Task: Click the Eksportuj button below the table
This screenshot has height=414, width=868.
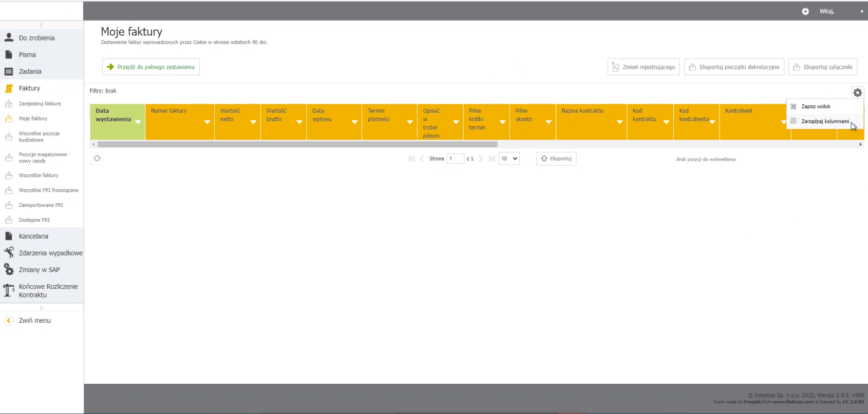Action: click(x=556, y=158)
